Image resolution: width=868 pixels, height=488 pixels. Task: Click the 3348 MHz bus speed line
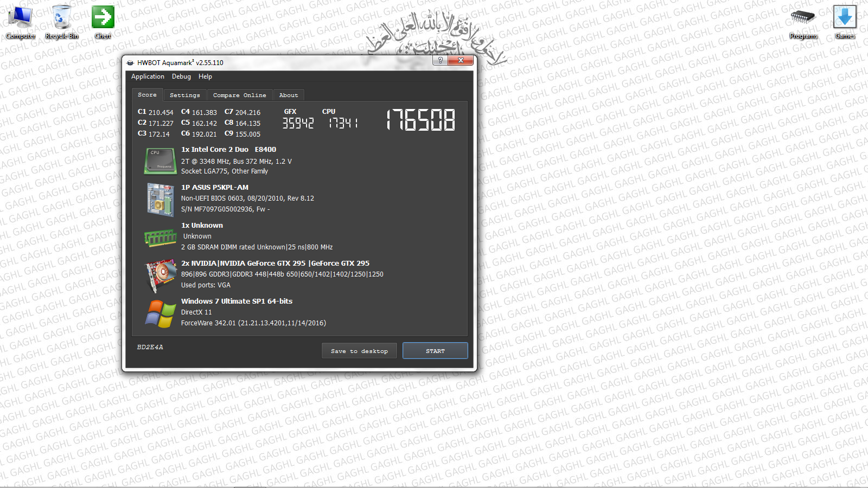coord(237,161)
